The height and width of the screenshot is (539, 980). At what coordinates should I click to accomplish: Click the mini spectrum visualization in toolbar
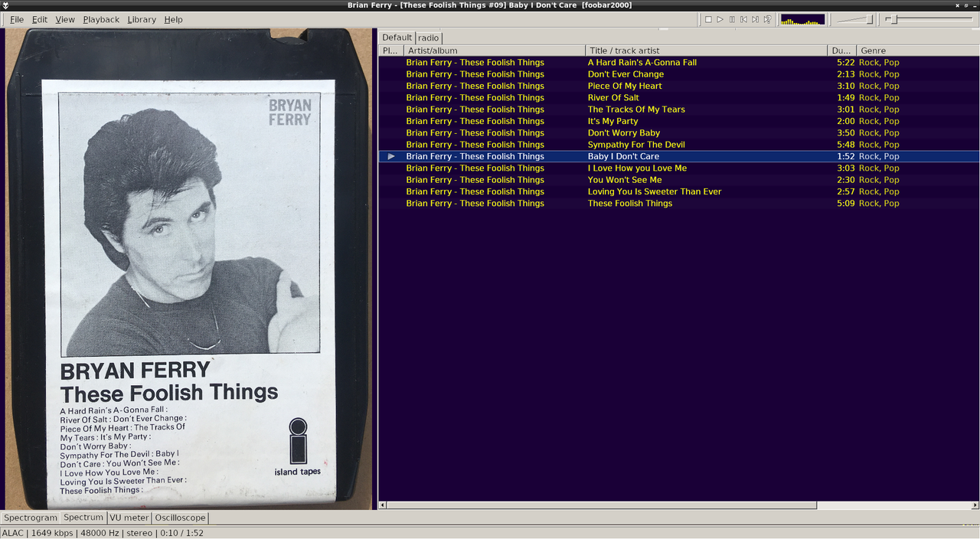802,19
